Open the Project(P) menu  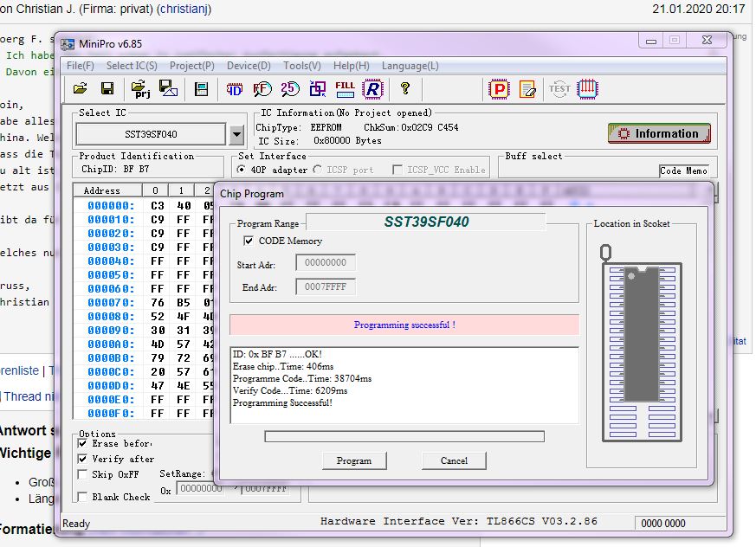192,66
